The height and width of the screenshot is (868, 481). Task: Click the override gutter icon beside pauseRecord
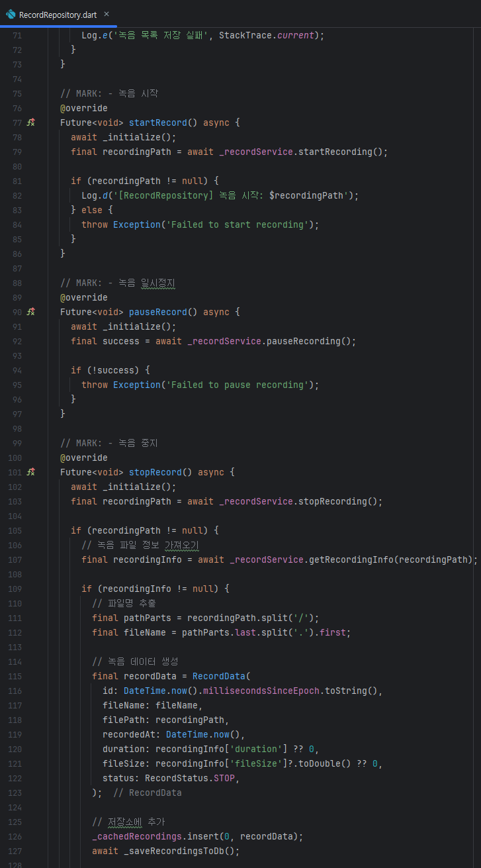point(30,312)
